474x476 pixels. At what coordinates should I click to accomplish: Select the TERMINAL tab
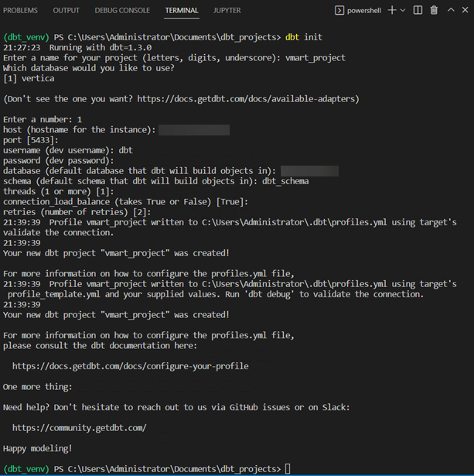coord(182,11)
